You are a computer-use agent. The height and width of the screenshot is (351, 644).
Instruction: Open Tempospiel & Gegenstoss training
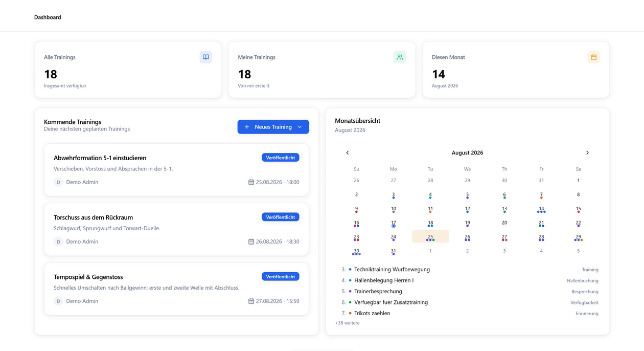coord(177,289)
